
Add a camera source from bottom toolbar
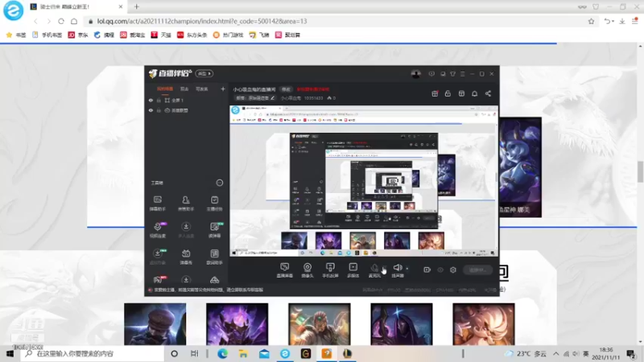308,270
